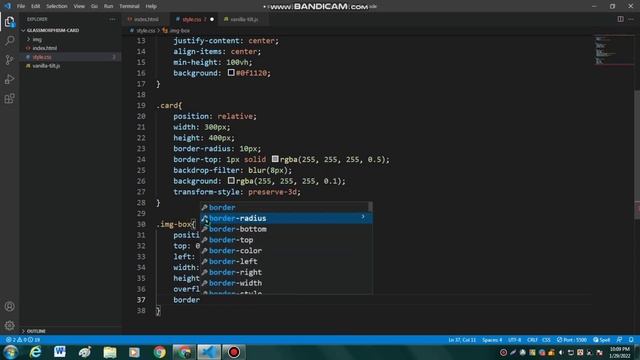Open the File Explorer folder on taskbar
This screenshot has width=640, height=360.
[x=109, y=352]
